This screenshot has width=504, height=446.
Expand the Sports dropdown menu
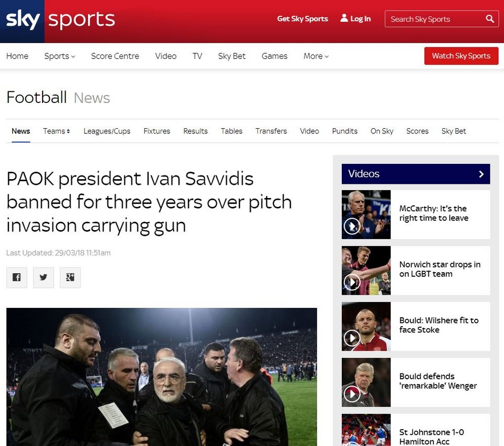pyautogui.click(x=59, y=56)
